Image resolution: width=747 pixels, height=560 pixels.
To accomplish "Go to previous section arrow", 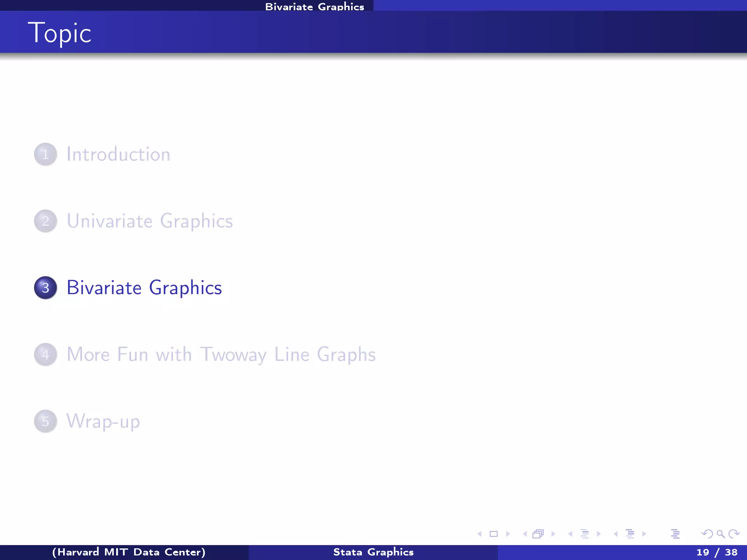I will (616, 534).
